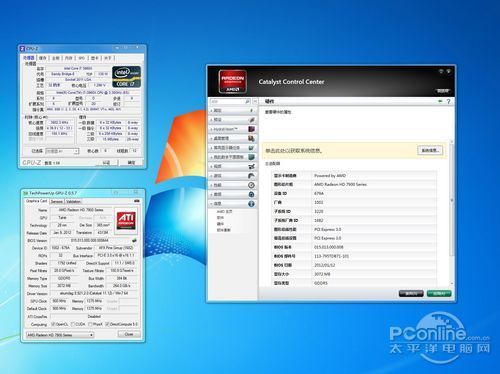Click the GPU-Z Name field AMD Radeon HD 7900 Series
The width and height of the screenshot is (500, 374).
click(x=81, y=210)
